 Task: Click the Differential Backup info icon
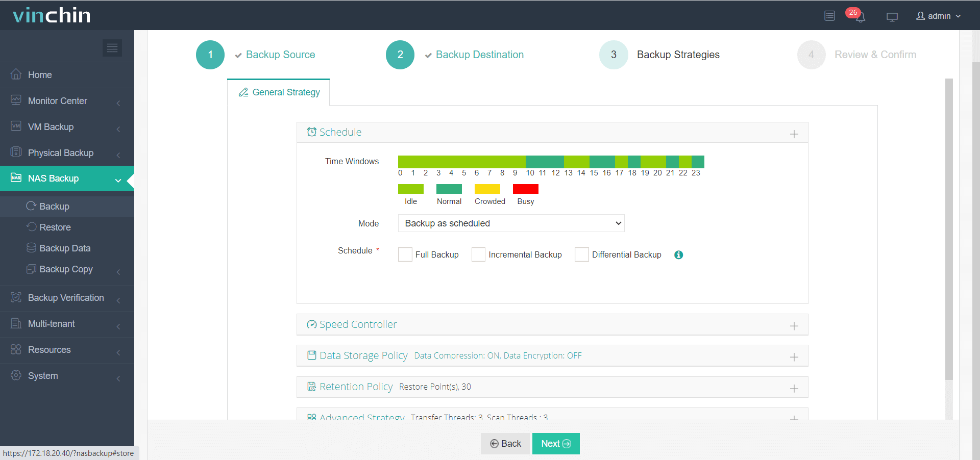click(x=678, y=255)
